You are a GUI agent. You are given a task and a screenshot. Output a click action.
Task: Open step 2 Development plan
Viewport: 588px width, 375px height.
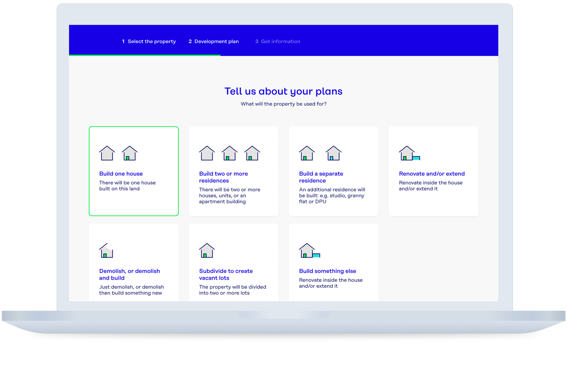click(x=213, y=42)
